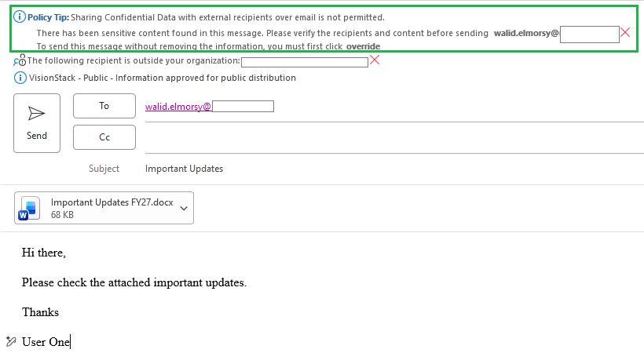644x353 pixels.
Task: Click red X beside external recipient warning
Action: pyautogui.click(x=375, y=60)
